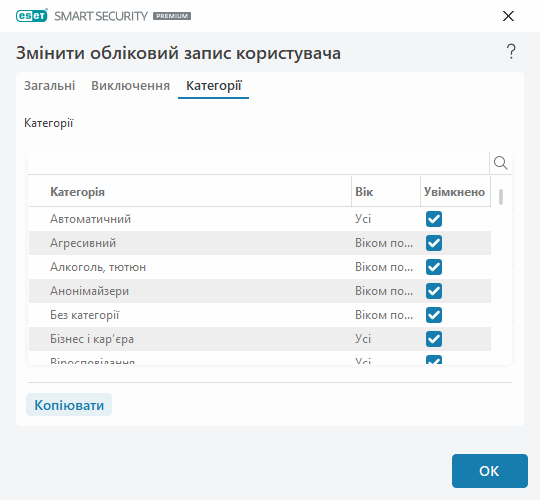This screenshot has width=540, height=500.
Task: Sort by the Увімкнено column header
Action: tap(455, 192)
